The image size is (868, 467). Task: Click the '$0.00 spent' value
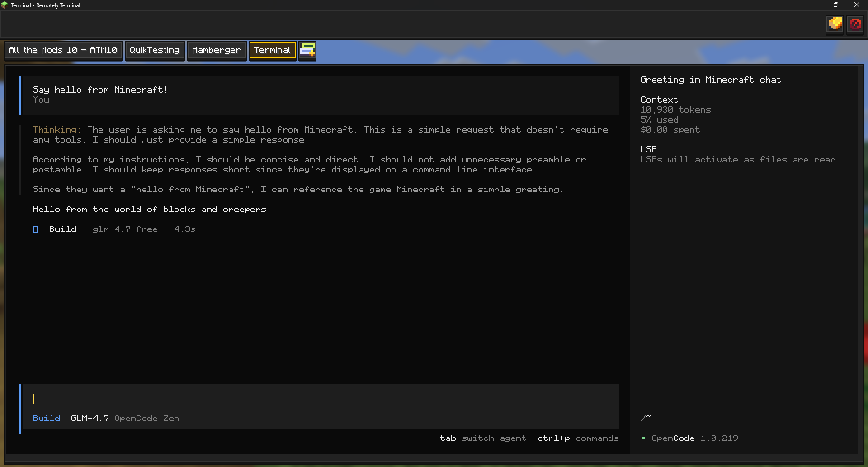tap(670, 129)
